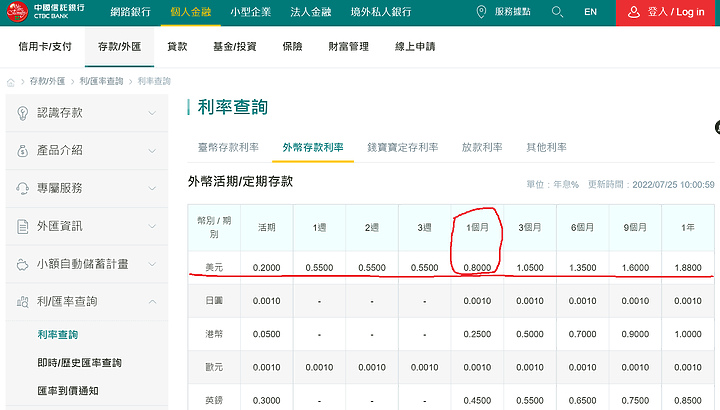This screenshot has height=410, width=720.
Task: Open the 基金/投資 menu
Action: pyautogui.click(x=235, y=46)
